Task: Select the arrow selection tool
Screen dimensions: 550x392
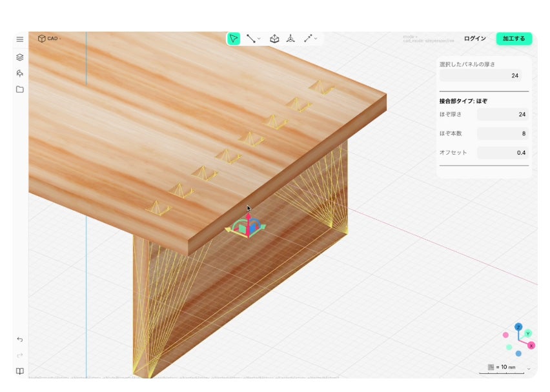Action: coord(234,39)
